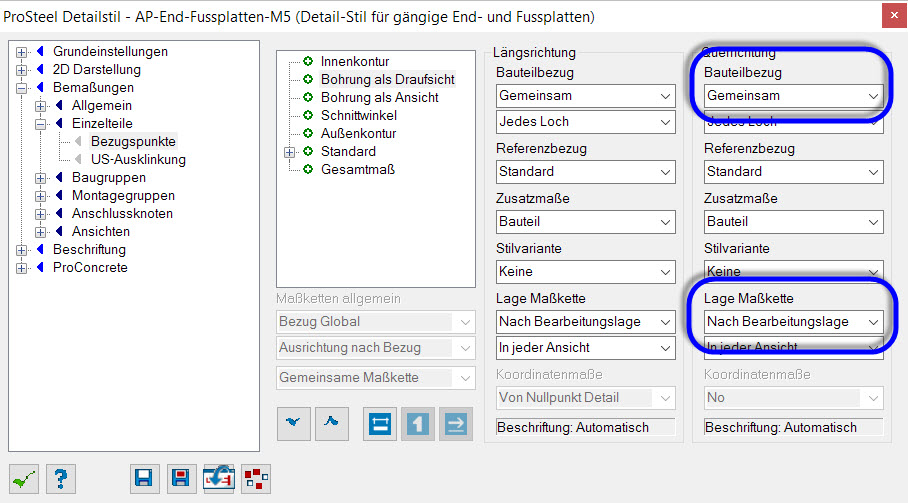This screenshot has width=908, height=503.
Task: Select Außenkontur entry
Action: tap(358, 133)
